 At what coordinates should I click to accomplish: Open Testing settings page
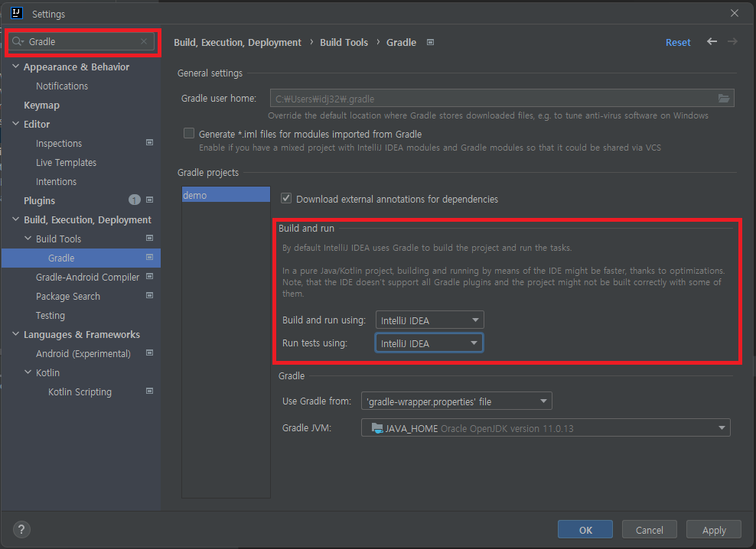coord(51,315)
